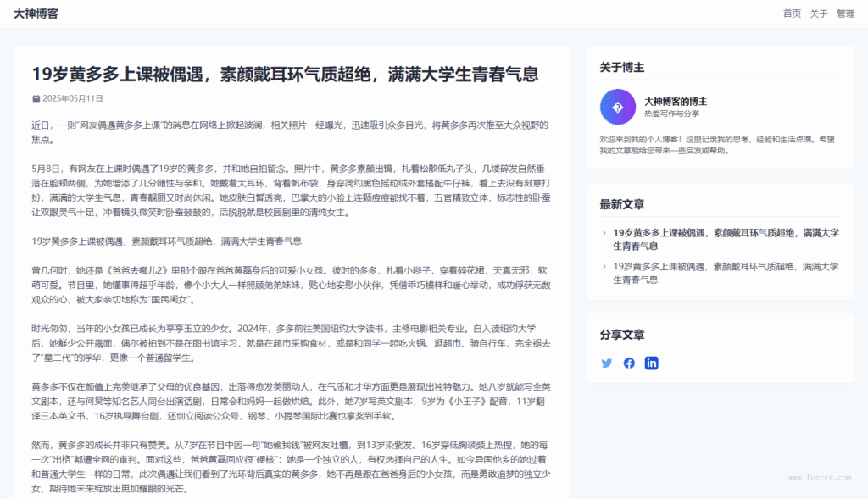Click the repeated title line within article body
Viewport: 868px width, 499px height.
(167, 241)
